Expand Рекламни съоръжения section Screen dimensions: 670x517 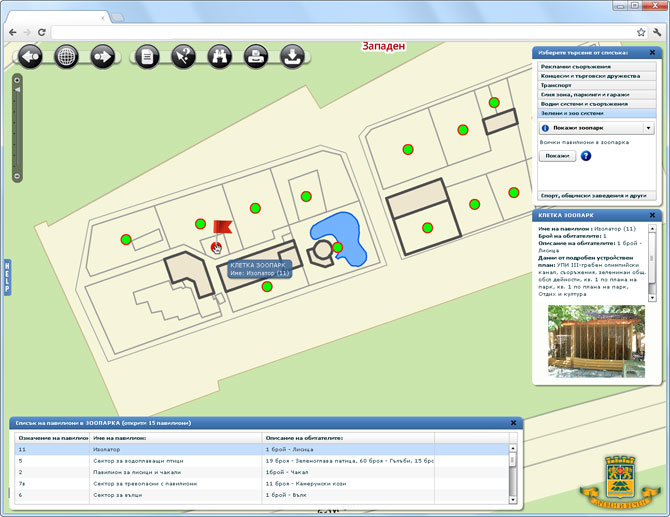point(597,66)
